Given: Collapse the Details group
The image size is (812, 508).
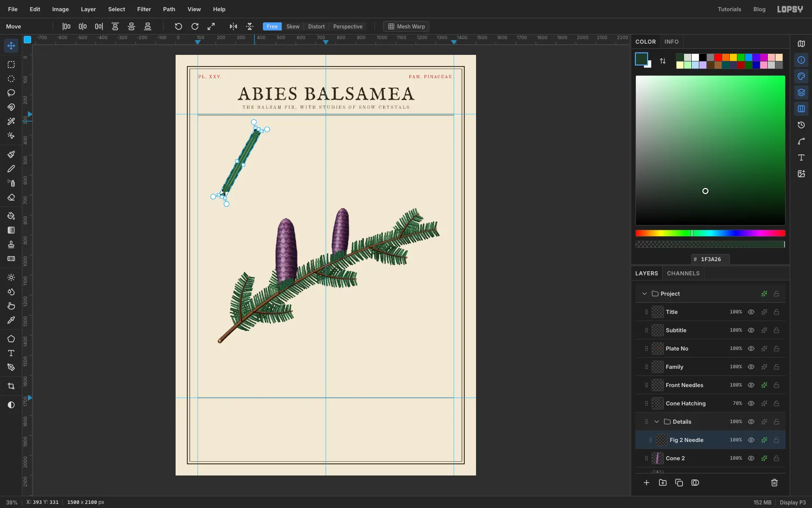Looking at the screenshot, I should click(657, 422).
